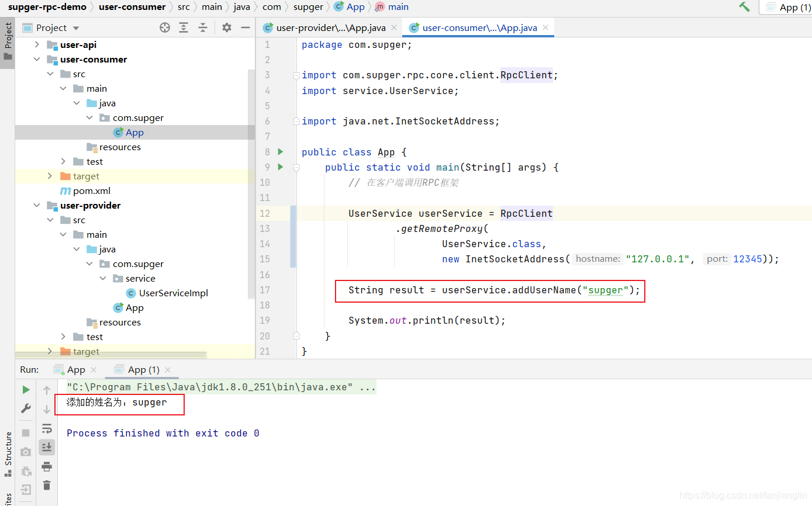Click the Build project hammer icon
The image size is (812, 506).
click(744, 7)
